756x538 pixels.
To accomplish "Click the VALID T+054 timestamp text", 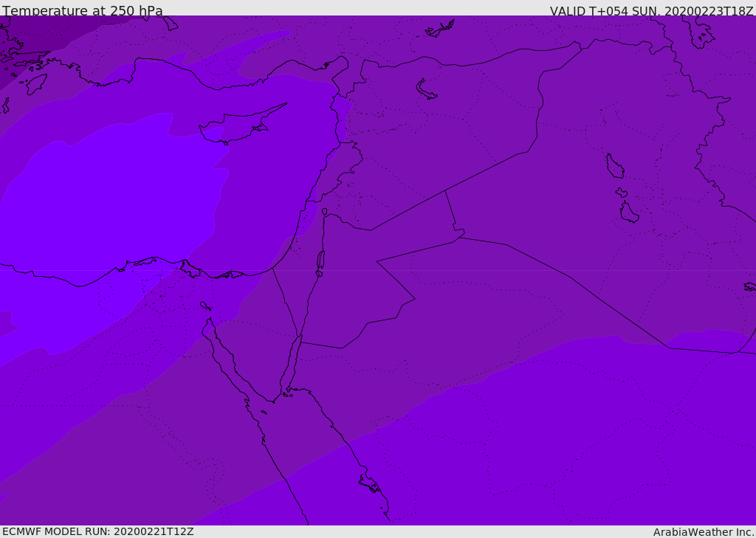I will click(651, 11).
